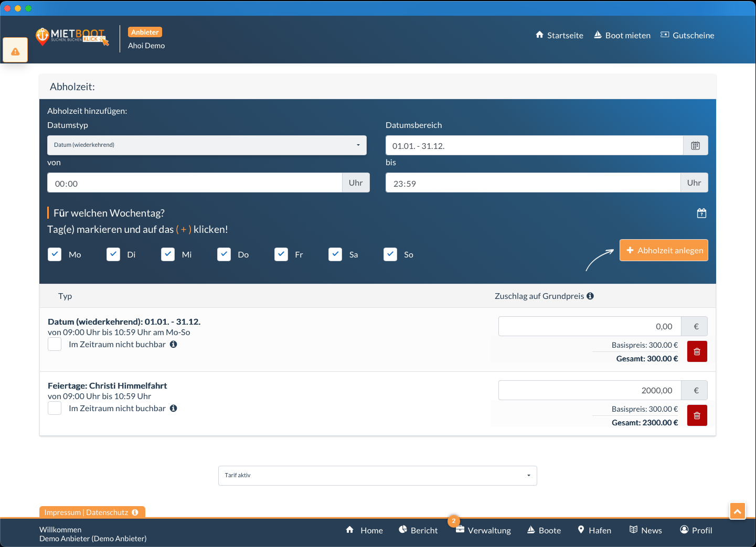
Task: Uncheck the Mo weekday checkbox
Action: click(55, 254)
